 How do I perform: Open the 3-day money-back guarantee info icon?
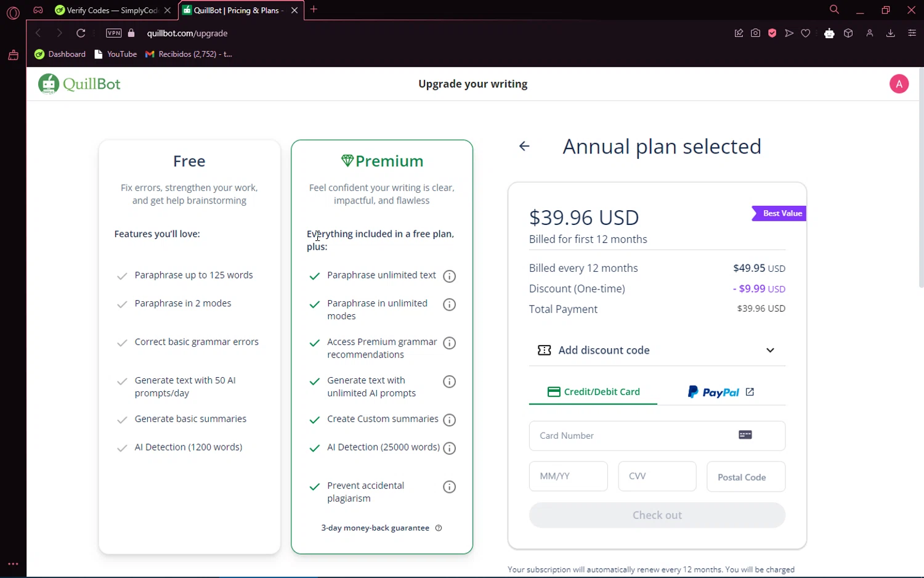439,528
